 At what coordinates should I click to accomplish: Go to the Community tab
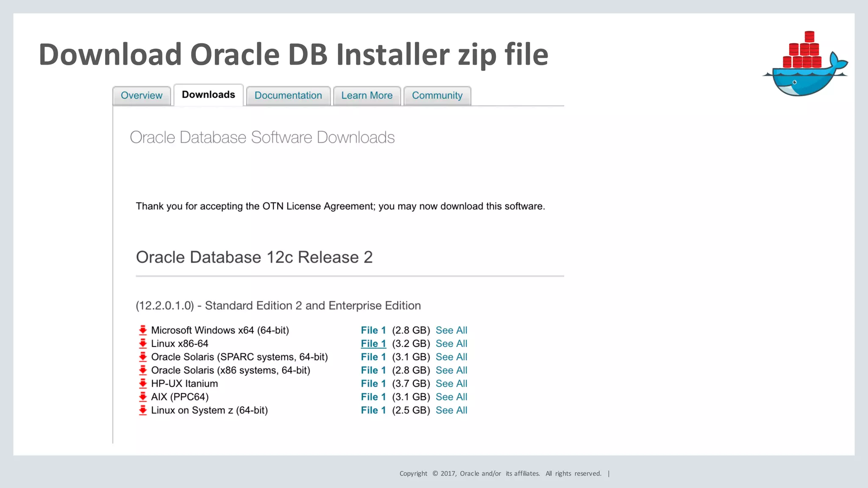437,96
